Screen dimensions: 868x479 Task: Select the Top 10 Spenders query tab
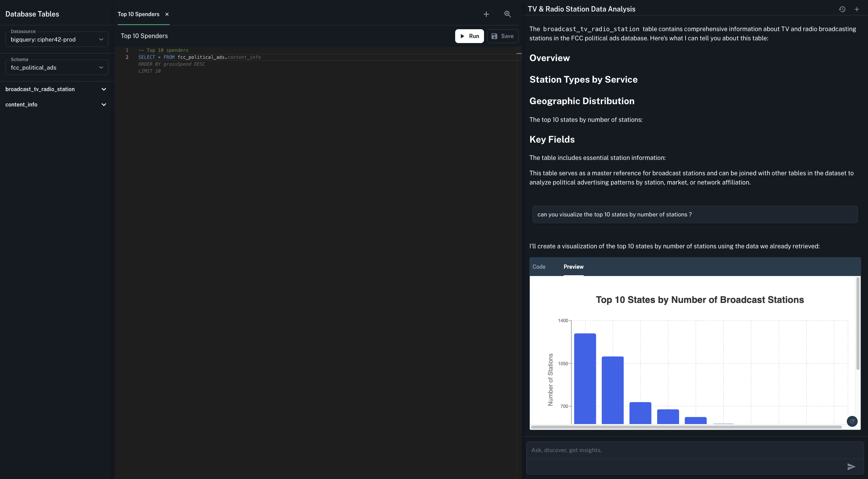pyautogui.click(x=139, y=14)
